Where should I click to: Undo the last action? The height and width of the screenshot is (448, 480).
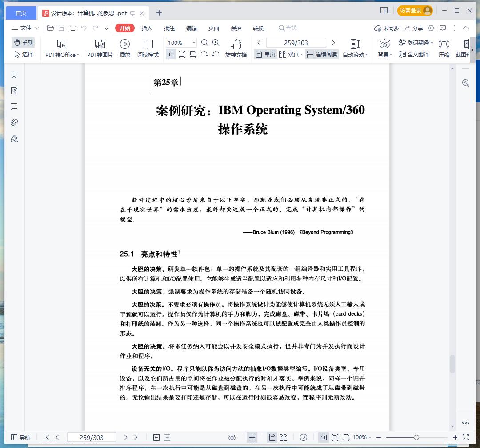pyautogui.click(x=84, y=28)
